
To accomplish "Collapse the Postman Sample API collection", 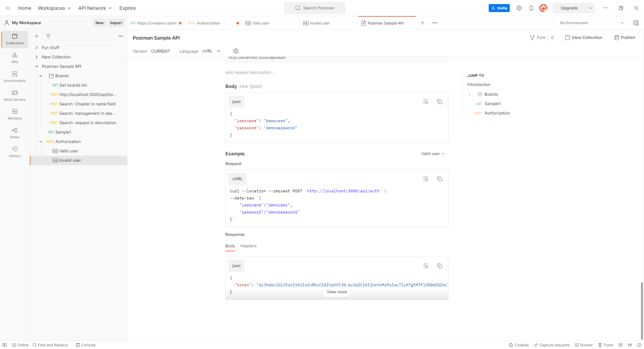I will point(37,66).
